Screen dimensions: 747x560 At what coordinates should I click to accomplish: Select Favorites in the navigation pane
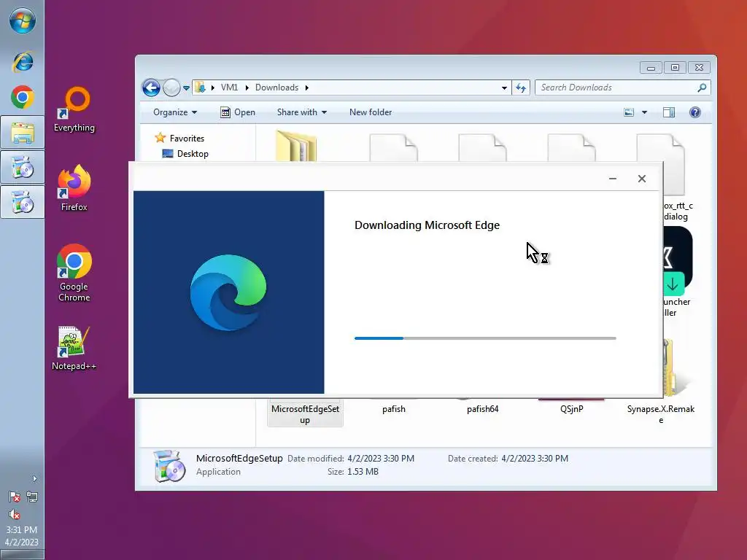[x=187, y=139]
